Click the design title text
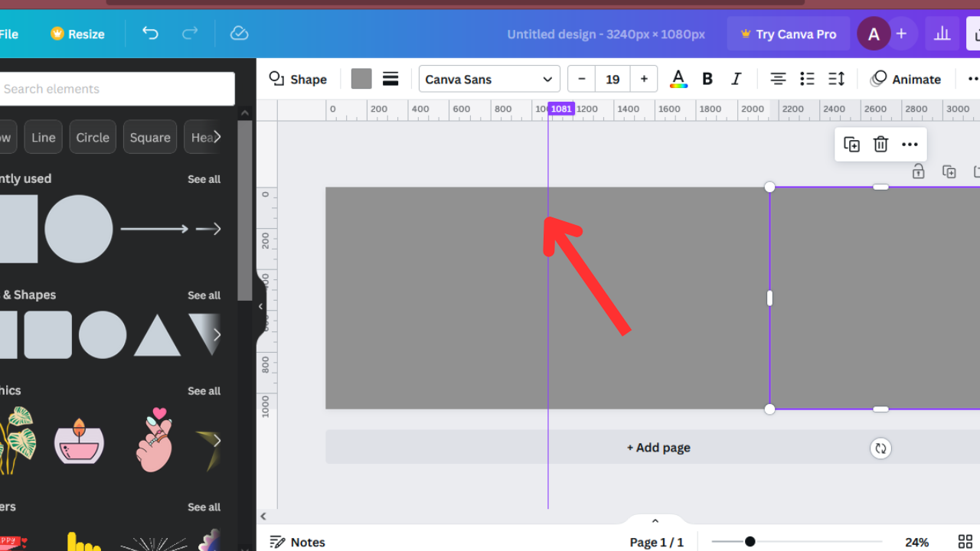Image resolution: width=980 pixels, height=551 pixels. [x=606, y=34]
